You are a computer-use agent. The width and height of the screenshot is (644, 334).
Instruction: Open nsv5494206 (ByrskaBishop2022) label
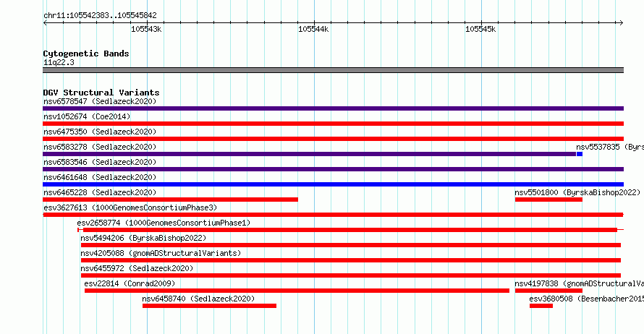(x=143, y=238)
